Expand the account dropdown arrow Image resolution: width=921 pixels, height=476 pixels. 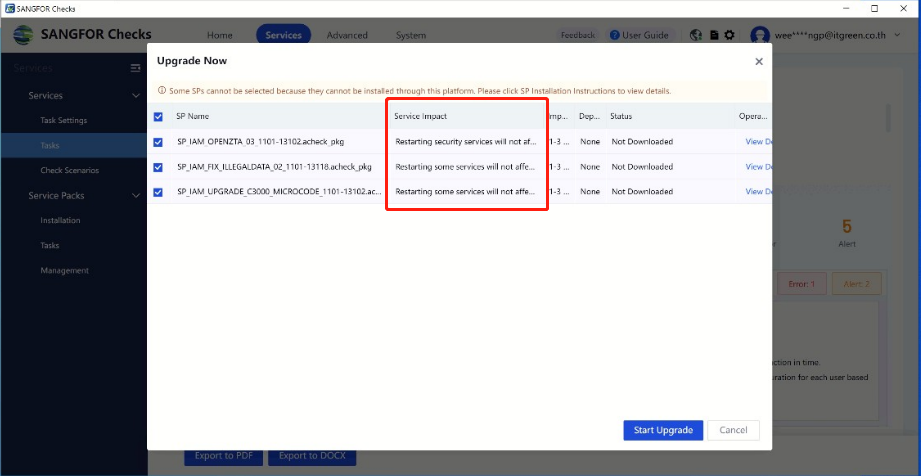tap(897, 35)
